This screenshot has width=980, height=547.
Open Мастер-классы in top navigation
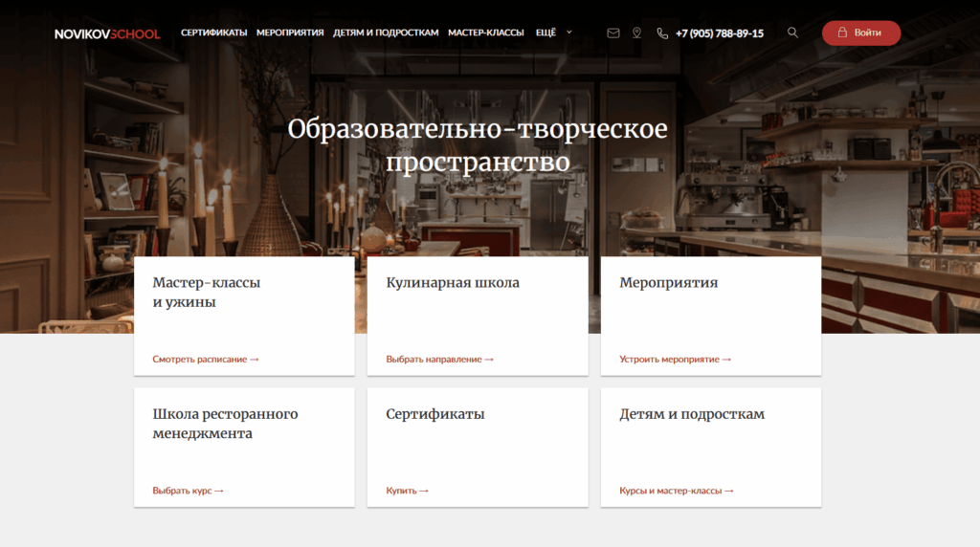(486, 33)
